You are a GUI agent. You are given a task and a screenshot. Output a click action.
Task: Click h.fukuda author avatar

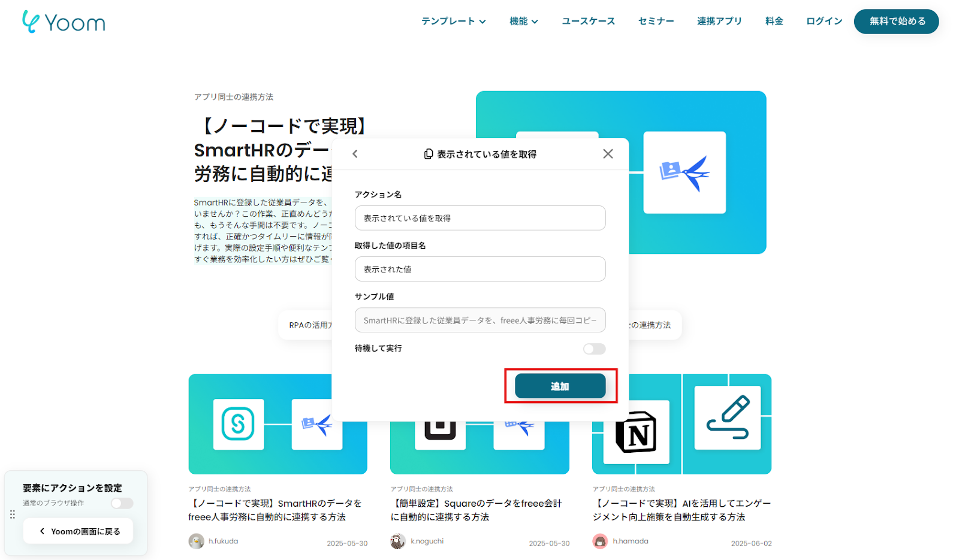click(x=196, y=541)
